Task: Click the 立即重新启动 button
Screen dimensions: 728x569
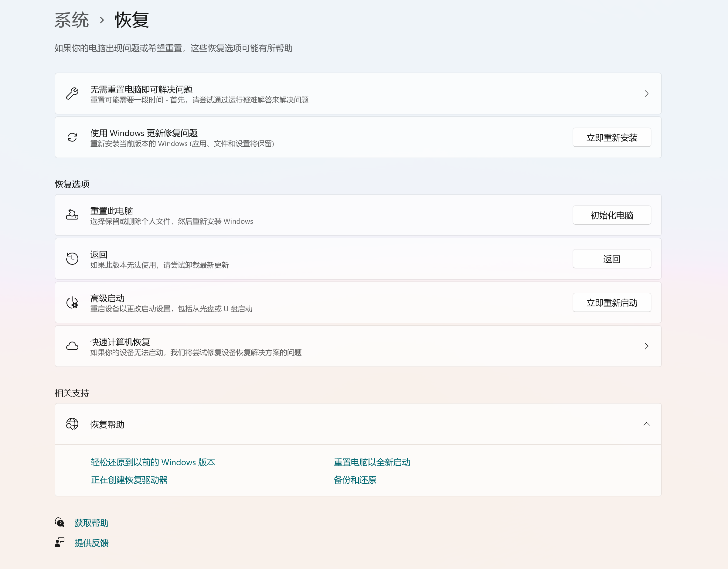Action: tap(612, 302)
